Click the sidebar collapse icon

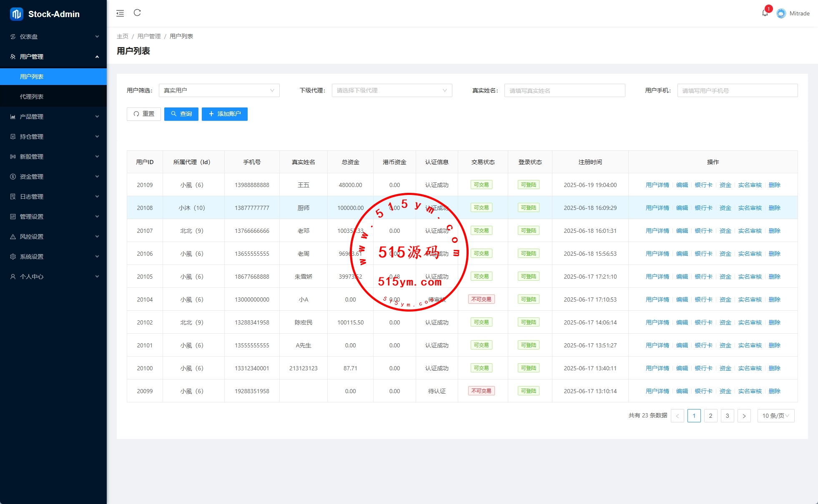coord(120,13)
